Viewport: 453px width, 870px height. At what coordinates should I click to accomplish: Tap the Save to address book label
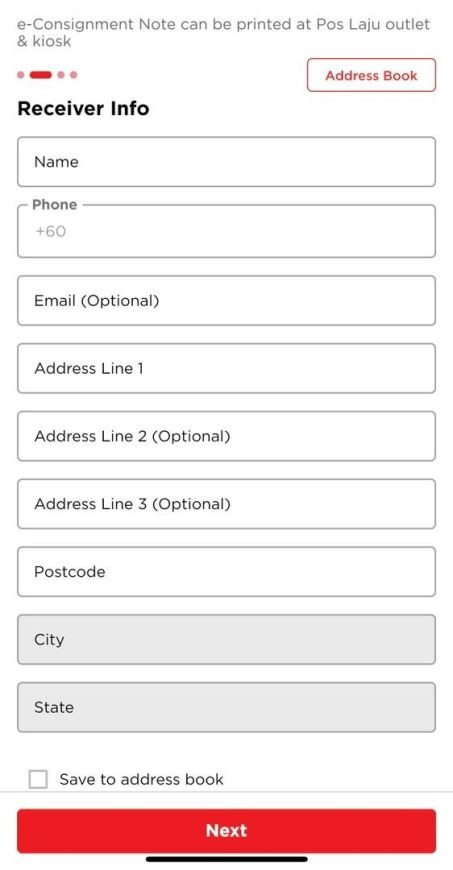coord(142,779)
